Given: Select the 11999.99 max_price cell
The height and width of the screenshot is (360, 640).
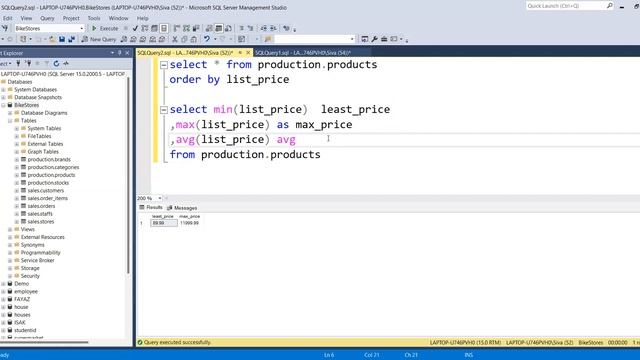Looking at the screenshot, I should pyautogui.click(x=189, y=223).
